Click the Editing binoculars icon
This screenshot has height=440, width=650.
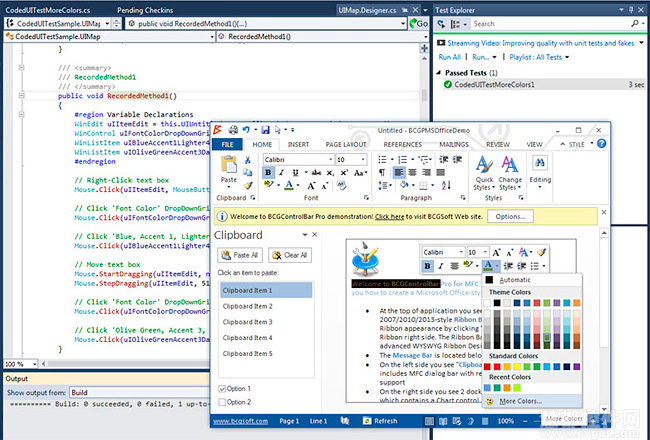(x=540, y=163)
